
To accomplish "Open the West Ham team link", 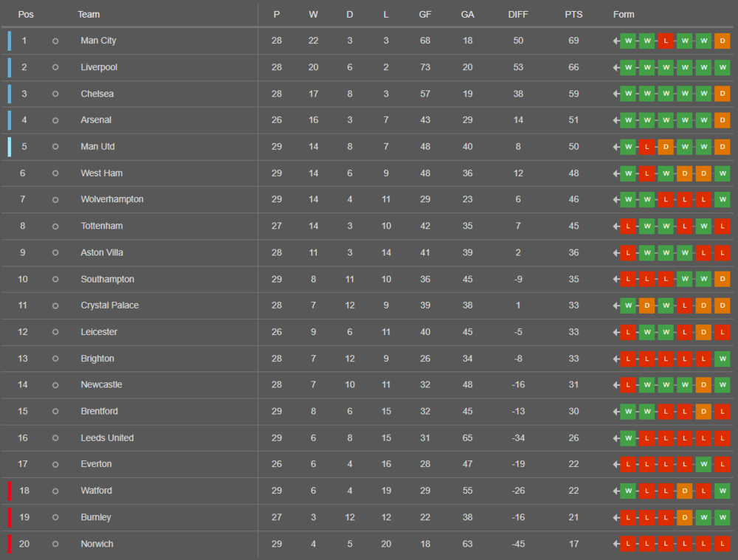I will click(102, 173).
